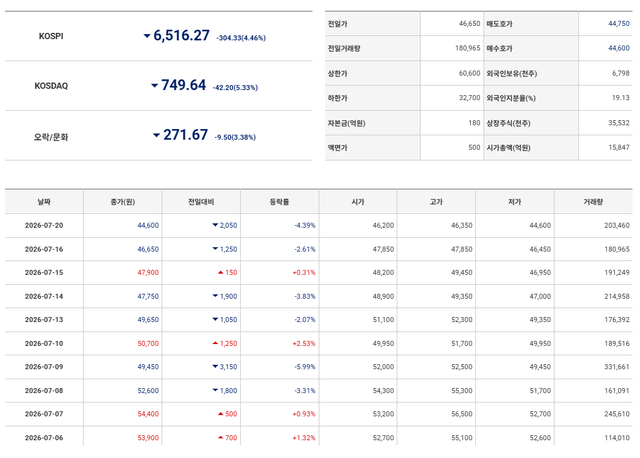Select the date 2026-07-08 cell
Image resolution: width=640 pixels, height=458 pixels.
(x=44, y=391)
